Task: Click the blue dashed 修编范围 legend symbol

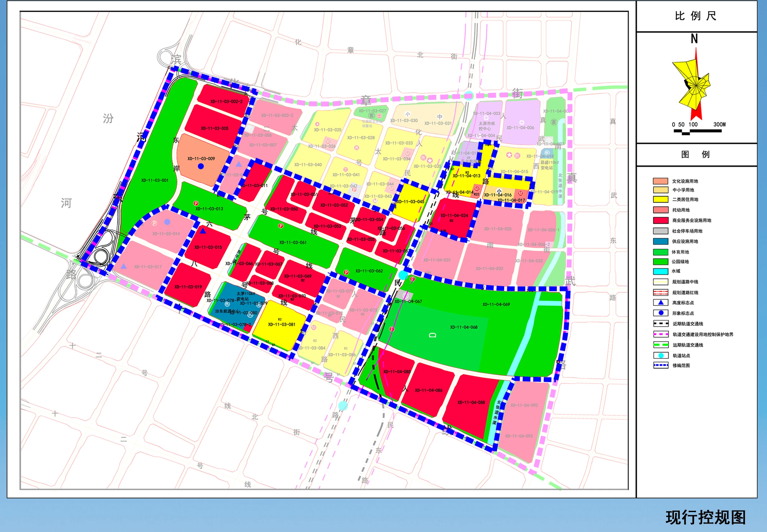Action: click(x=661, y=365)
